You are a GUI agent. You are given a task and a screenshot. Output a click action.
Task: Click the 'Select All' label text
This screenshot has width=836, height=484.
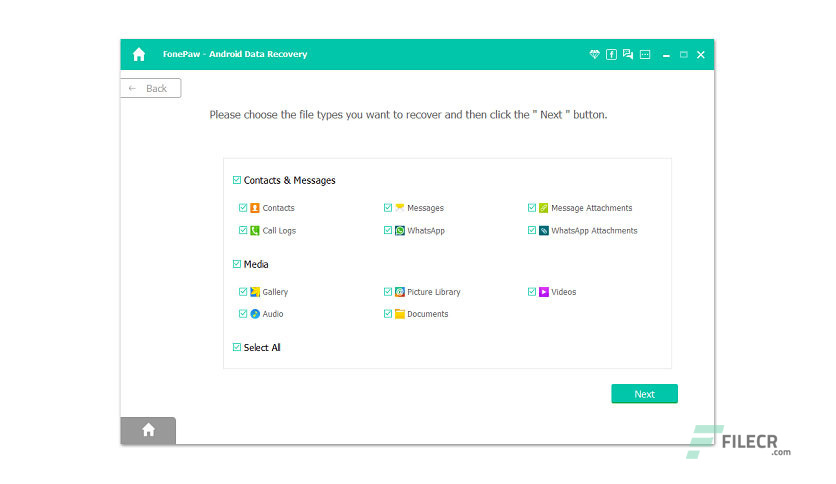pyautogui.click(x=262, y=348)
